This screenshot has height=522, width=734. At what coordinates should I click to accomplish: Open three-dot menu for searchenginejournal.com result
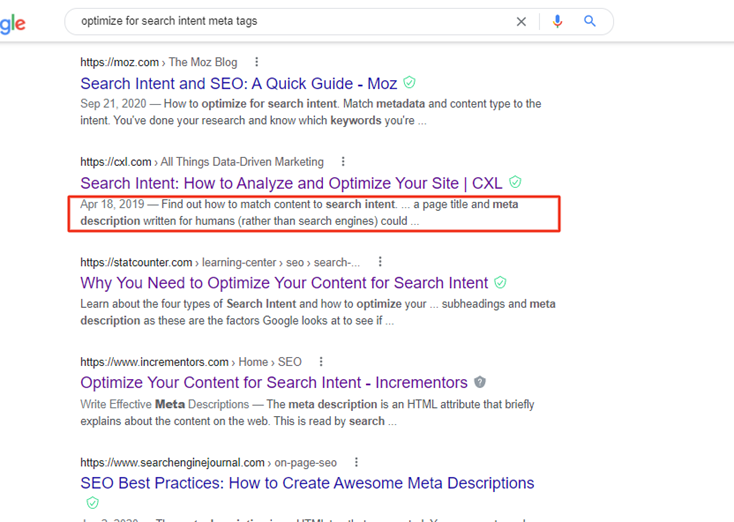[x=356, y=462]
